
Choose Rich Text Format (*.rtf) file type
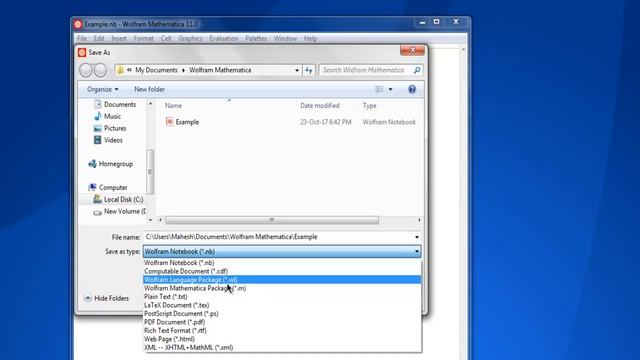click(x=282, y=331)
